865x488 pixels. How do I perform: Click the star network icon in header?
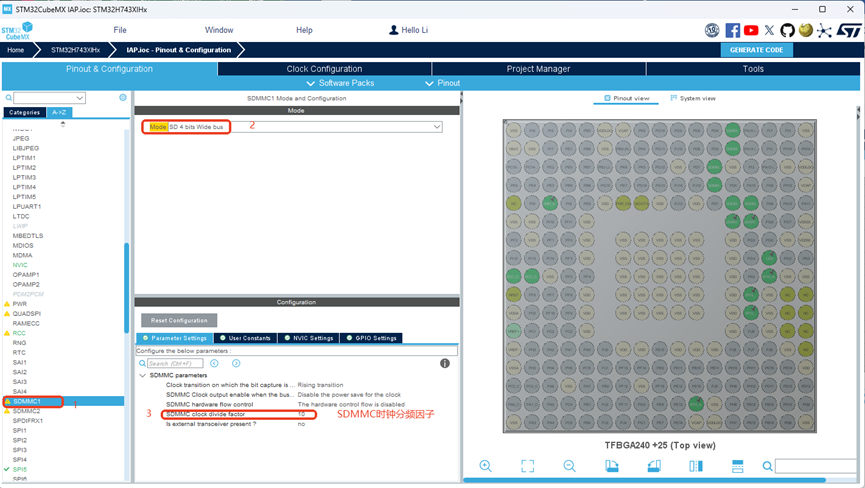point(824,30)
